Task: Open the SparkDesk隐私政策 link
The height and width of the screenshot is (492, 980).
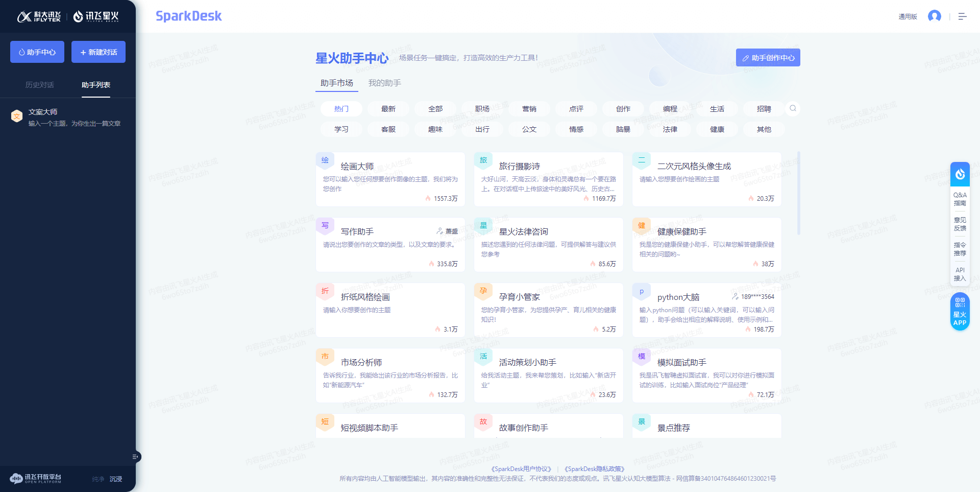Action: pyautogui.click(x=595, y=468)
